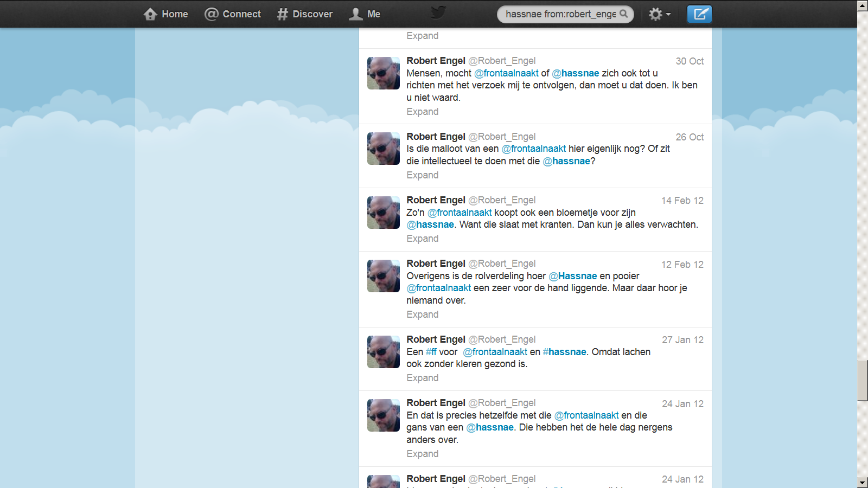Click the #ff hashtag link

point(431,352)
